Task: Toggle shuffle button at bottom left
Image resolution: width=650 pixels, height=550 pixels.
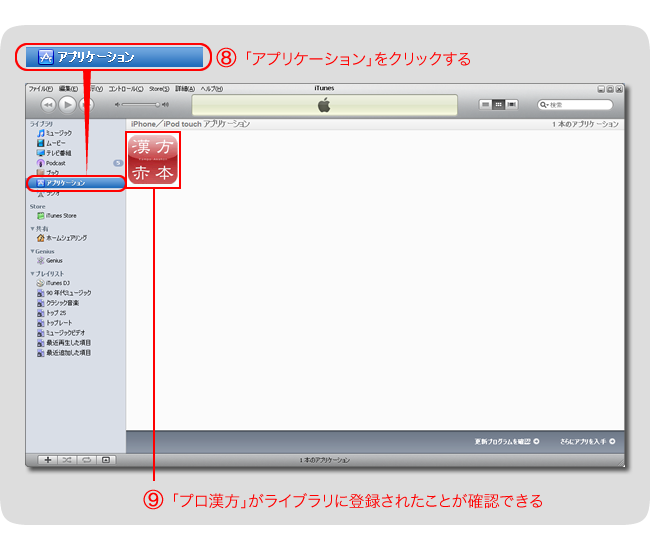Action: click(x=67, y=459)
